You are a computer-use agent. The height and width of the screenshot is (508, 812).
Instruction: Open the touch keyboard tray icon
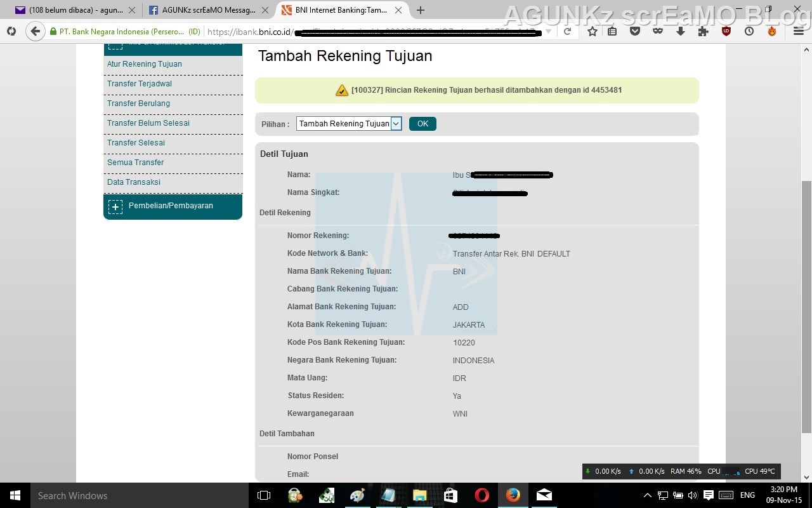point(726,495)
